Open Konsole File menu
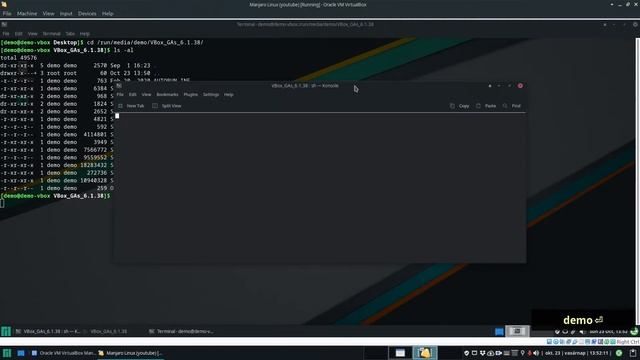Image resolution: width=640 pixels, height=360 pixels. [120, 94]
